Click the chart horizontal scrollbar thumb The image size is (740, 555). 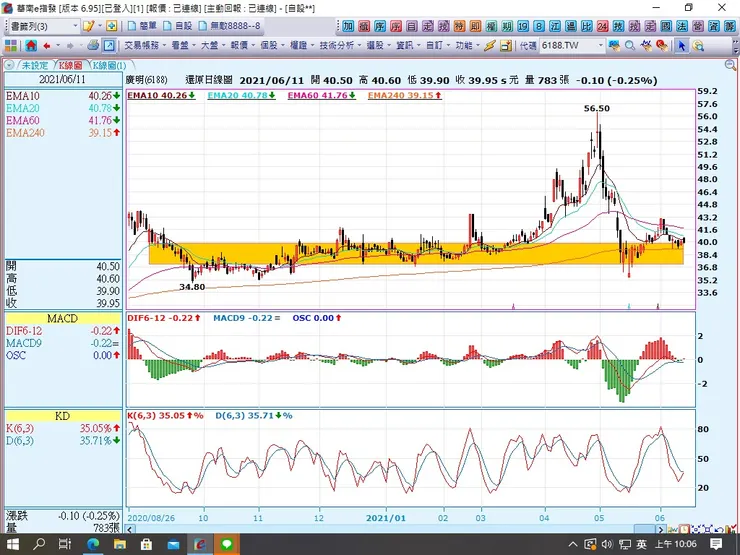tap(644, 530)
